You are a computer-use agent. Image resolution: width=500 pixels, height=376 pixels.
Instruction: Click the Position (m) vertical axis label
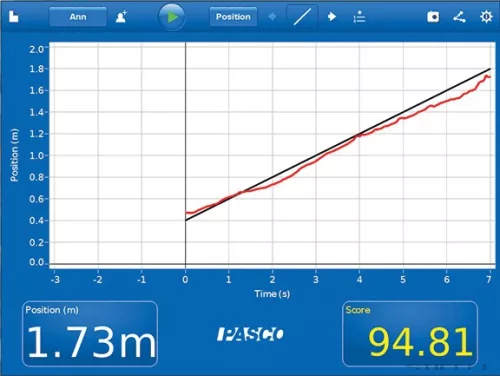(x=14, y=155)
